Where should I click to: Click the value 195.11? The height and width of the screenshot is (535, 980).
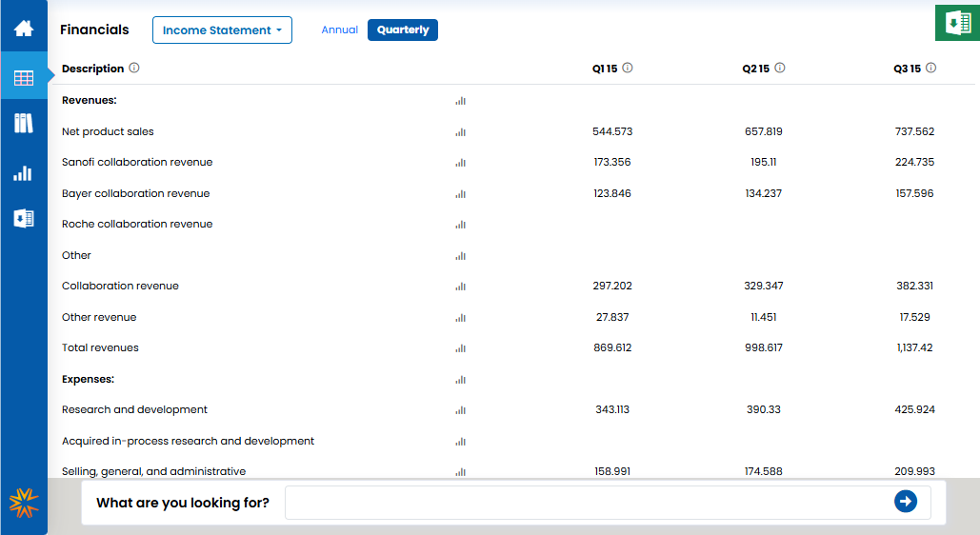coord(764,162)
